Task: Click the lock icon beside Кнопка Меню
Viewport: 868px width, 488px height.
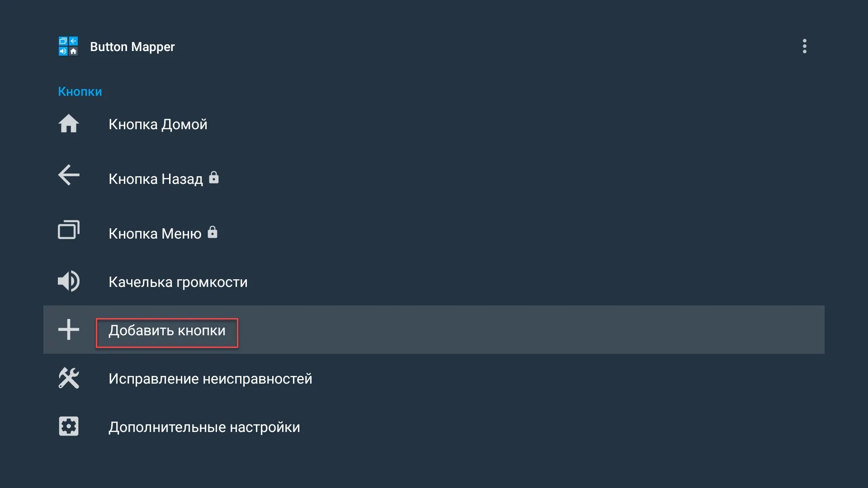Action: tap(212, 232)
